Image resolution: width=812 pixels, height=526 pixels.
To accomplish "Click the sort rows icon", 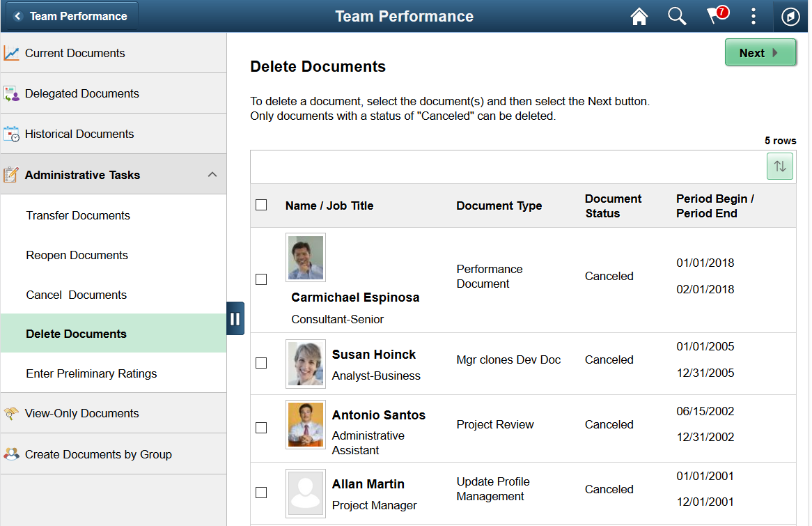I will [x=780, y=167].
